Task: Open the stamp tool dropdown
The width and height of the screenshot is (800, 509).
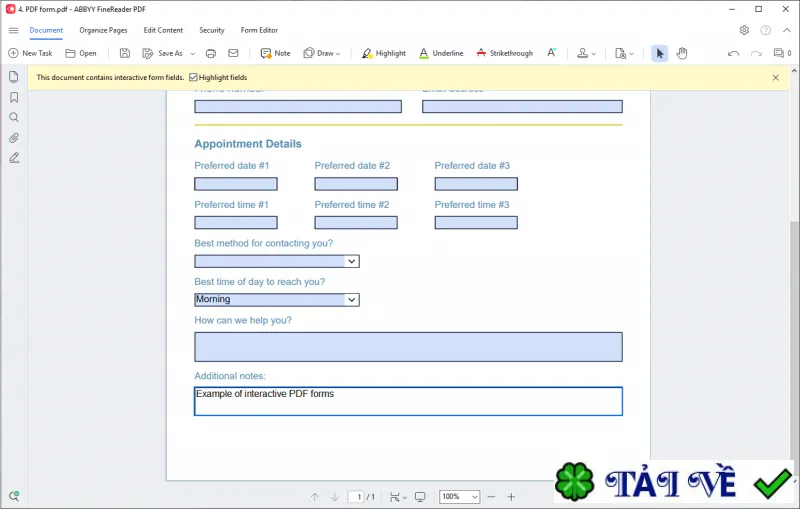Action: click(x=586, y=53)
